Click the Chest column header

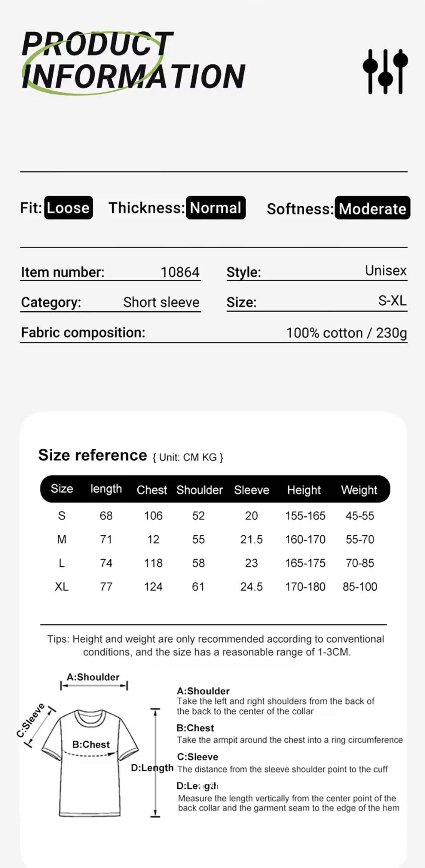point(151,490)
